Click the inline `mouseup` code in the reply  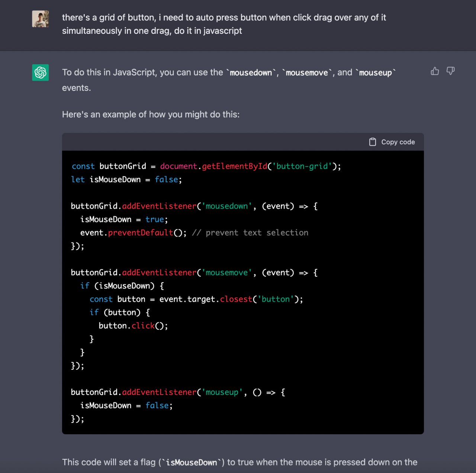pos(376,73)
